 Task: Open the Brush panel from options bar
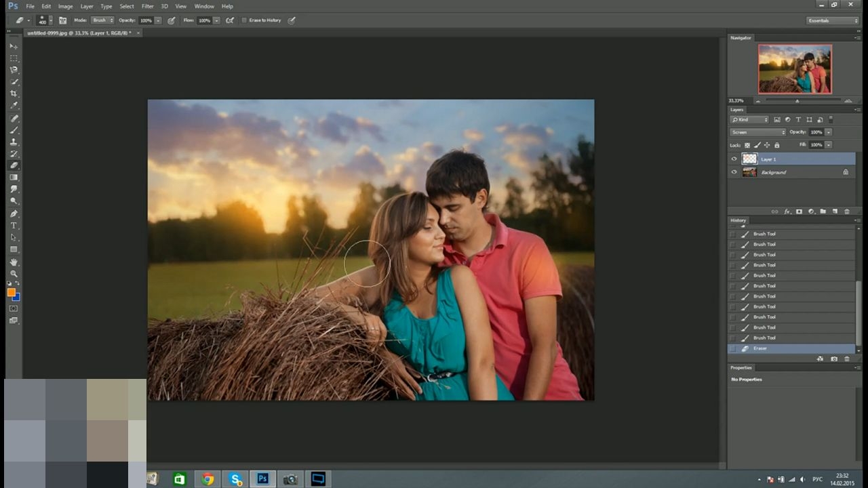click(62, 20)
